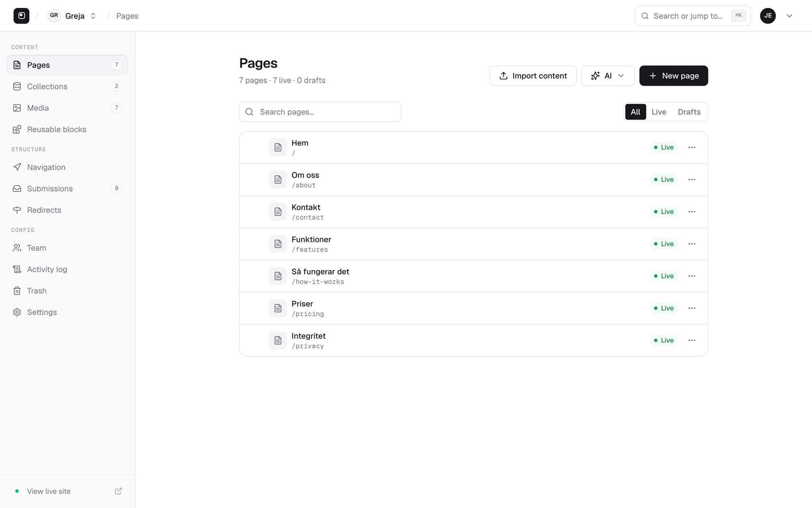Click external link icon beside View live site

(118, 491)
